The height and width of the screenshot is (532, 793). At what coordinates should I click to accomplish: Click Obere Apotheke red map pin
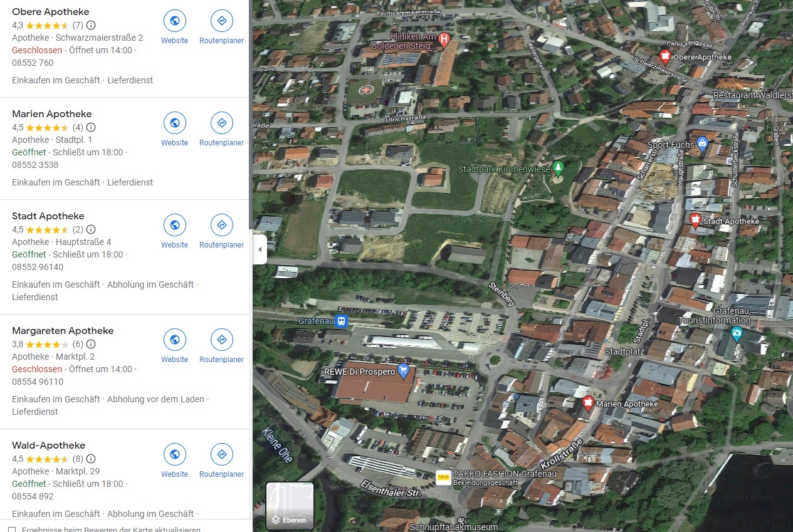coord(664,57)
